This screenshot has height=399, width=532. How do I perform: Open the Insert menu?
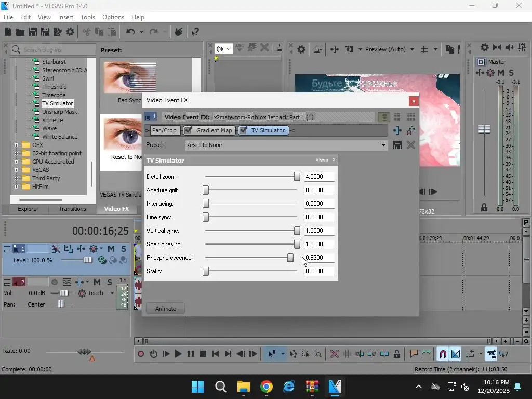click(x=65, y=17)
